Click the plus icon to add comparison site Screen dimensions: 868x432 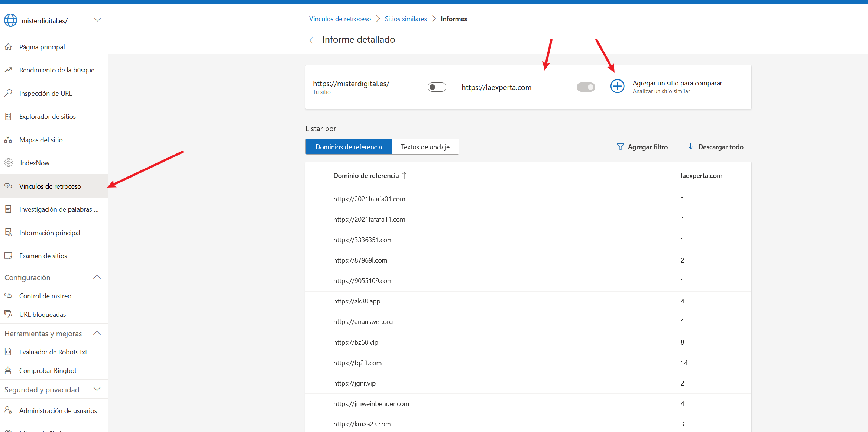tap(617, 87)
